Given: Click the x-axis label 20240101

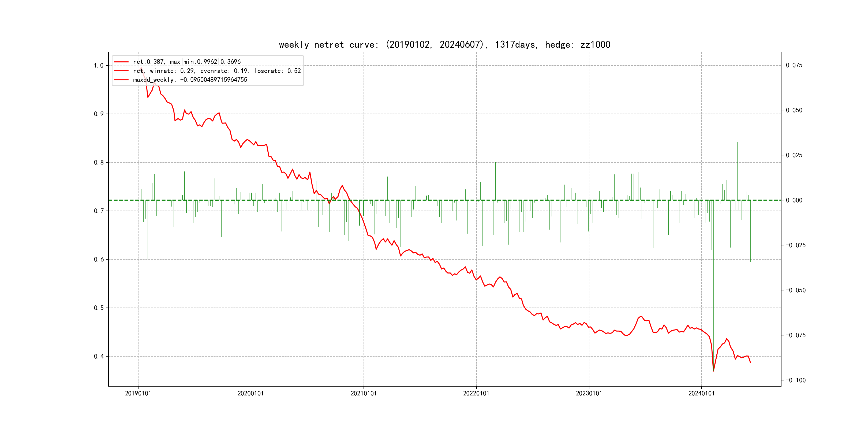Looking at the screenshot, I should pos(701,393).
